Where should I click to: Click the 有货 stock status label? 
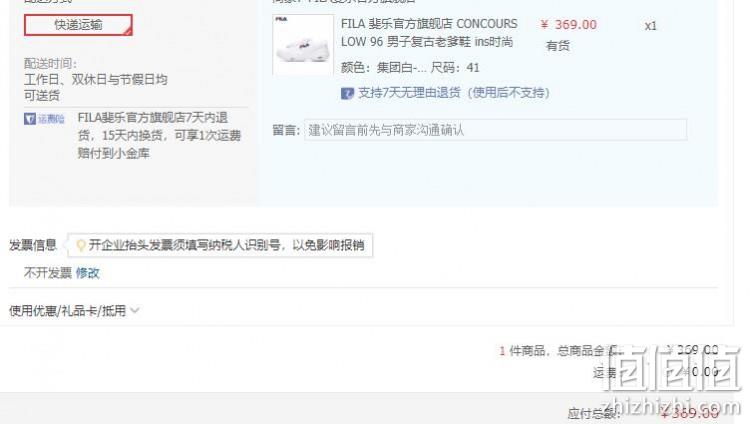(558, 46)
